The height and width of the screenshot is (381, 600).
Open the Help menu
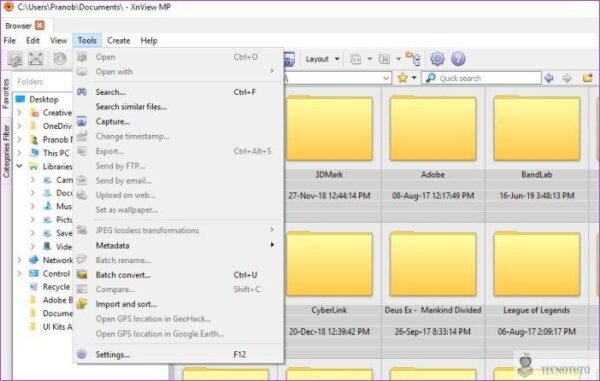149,41
